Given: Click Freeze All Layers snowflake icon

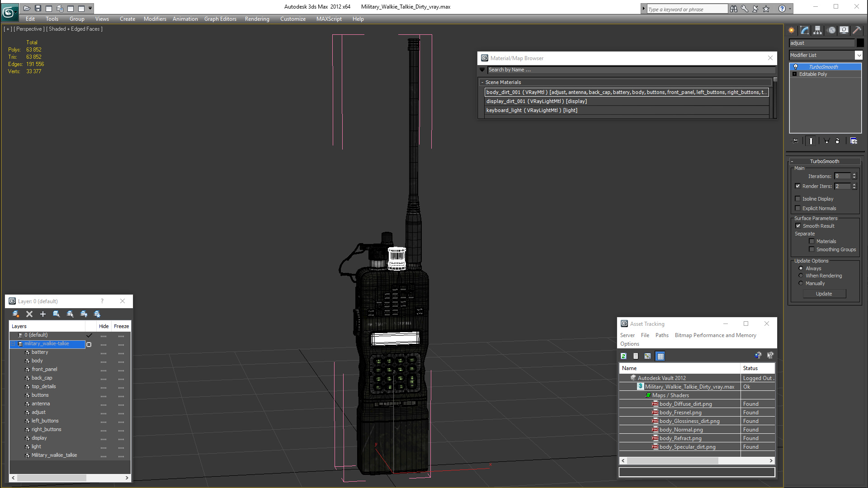Looking at the screenshot, I should click(x=97, y=314).
